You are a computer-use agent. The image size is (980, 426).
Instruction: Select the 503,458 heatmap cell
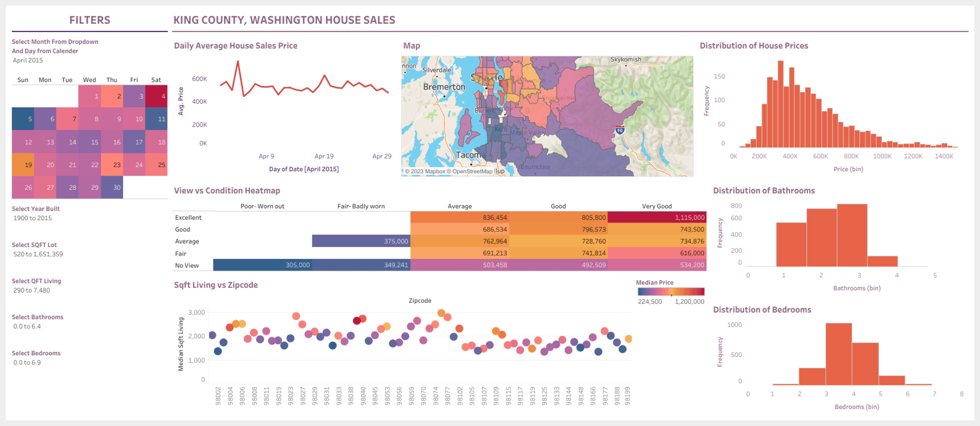pos(460,265)
